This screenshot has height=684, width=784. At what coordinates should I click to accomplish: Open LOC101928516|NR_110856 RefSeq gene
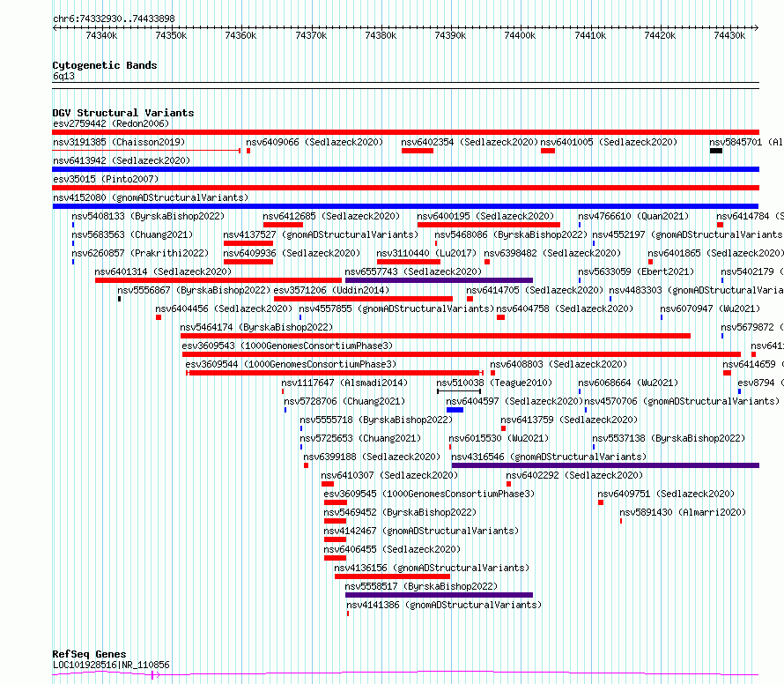(111, 665)
